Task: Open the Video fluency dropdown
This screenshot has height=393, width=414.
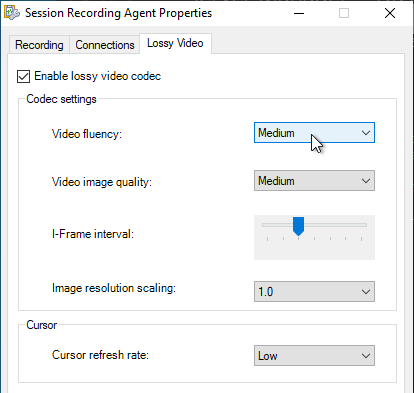Action: [314, 133]
